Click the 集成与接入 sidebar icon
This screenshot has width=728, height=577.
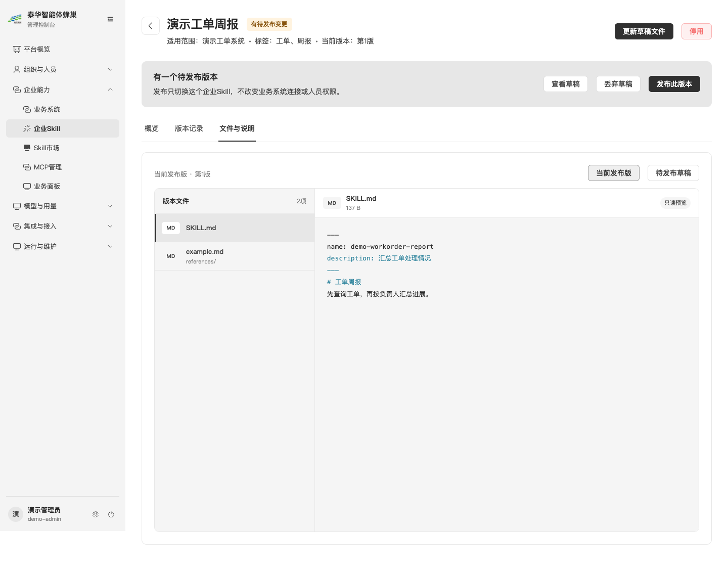17,226
